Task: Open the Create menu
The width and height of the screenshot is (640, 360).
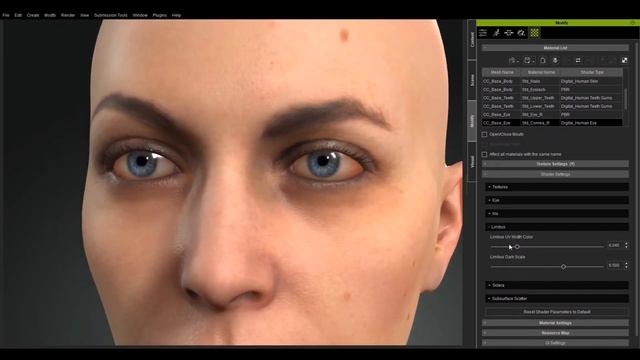Action: 33,15
